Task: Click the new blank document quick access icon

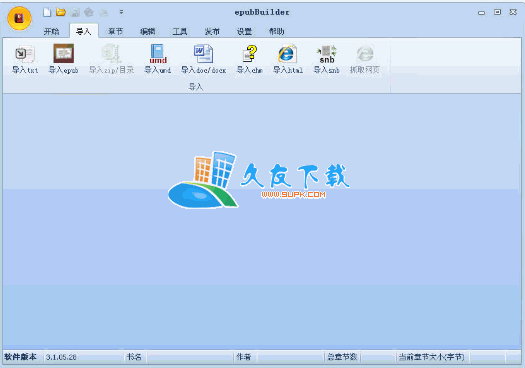Action: 47,12
